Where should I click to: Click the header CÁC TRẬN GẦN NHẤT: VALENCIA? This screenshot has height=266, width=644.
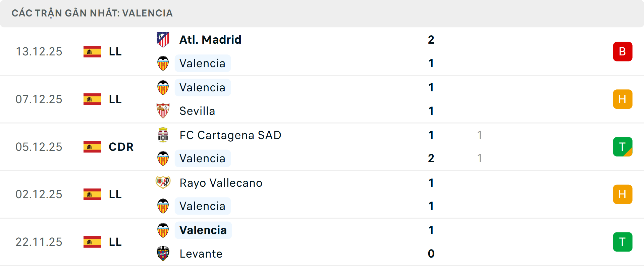92,13
